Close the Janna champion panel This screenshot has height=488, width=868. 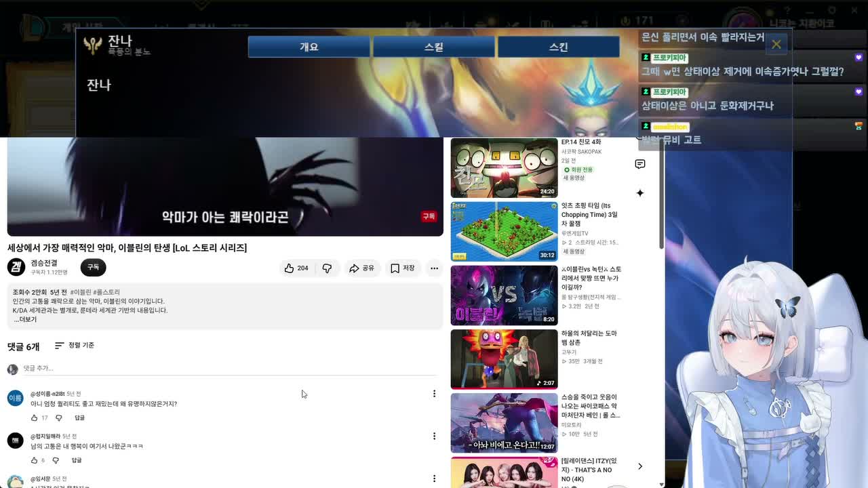point(776,45)
